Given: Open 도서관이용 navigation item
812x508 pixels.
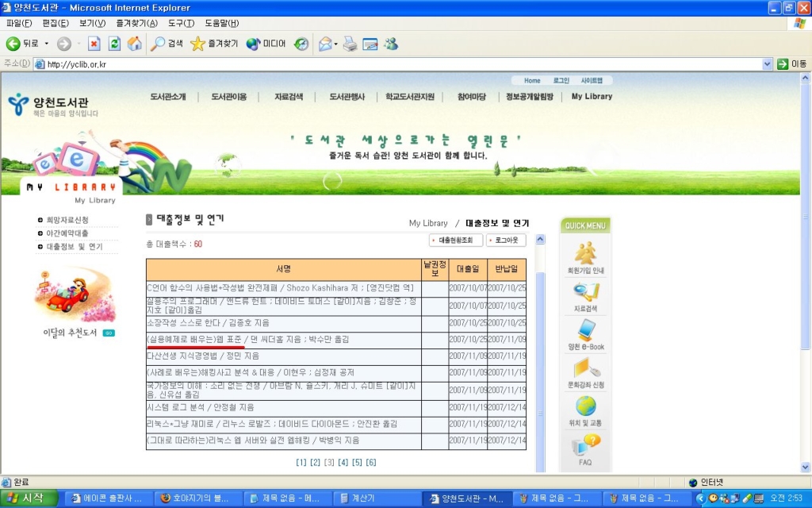Looking at the screenshot, I should pyautogui.click(x=229, y=96).
